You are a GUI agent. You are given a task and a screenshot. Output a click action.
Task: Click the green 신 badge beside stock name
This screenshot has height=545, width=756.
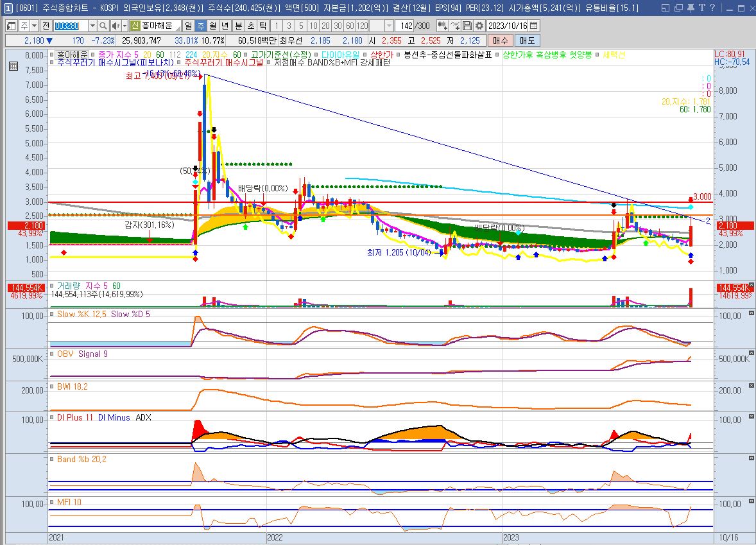point(135,26)
